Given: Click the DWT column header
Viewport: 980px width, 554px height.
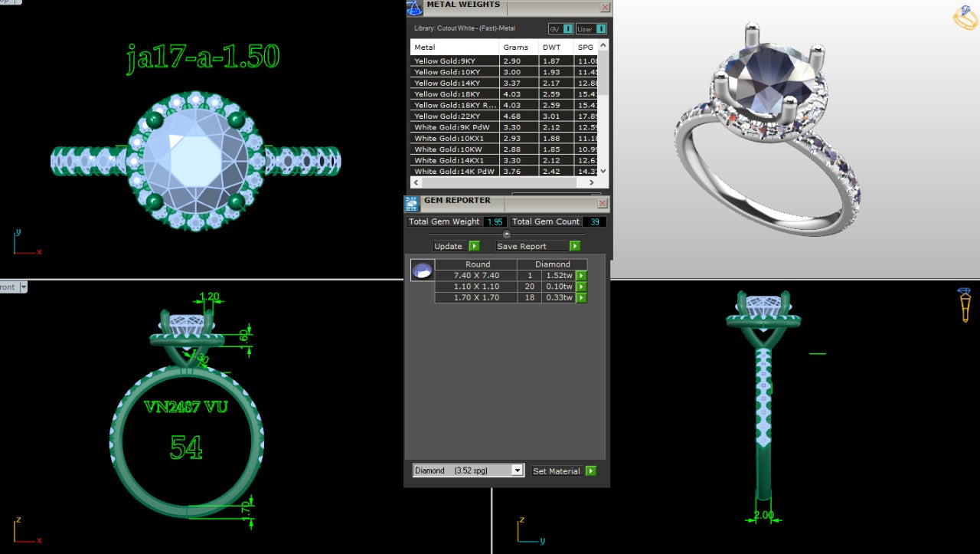Looking at the screenshot, I should (x=556, y=47).
